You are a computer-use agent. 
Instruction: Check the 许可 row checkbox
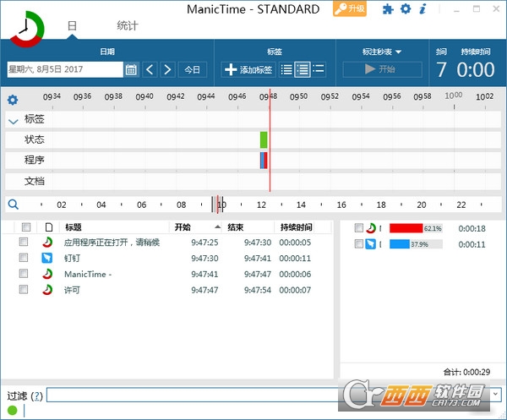(x=24, y=289)
